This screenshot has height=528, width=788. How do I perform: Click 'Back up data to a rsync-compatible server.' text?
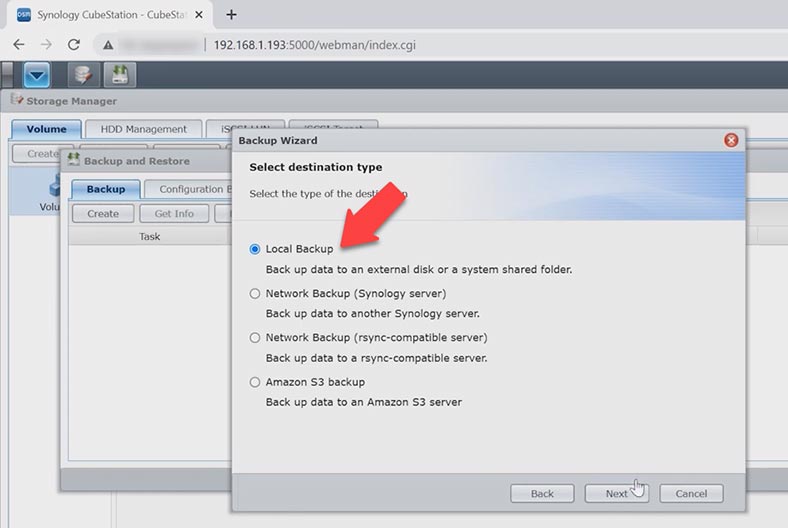click(x=376, y=358)
